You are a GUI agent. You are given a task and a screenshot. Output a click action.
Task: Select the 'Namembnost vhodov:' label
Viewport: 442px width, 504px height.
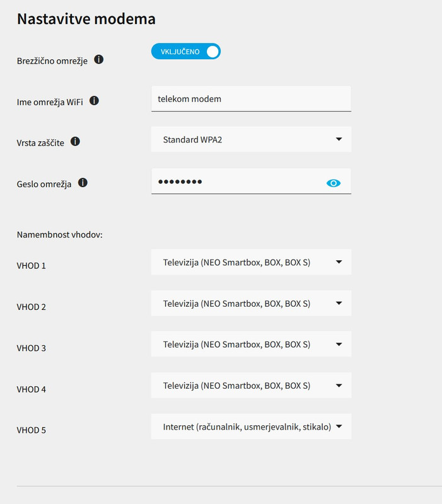(59, 234)
